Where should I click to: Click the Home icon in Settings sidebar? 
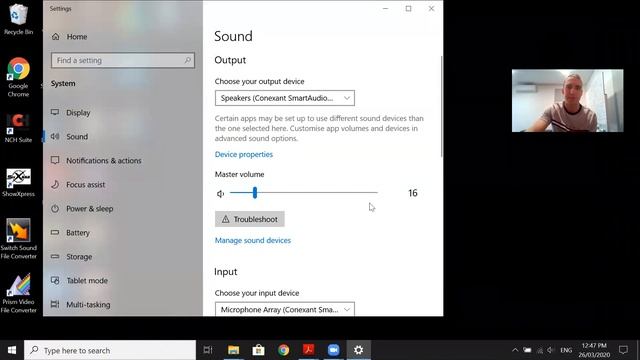[x=56, y=37]
